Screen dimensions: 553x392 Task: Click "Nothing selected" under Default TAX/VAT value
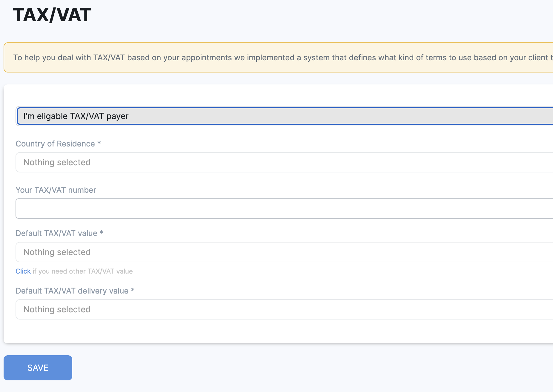coord(57,252)
